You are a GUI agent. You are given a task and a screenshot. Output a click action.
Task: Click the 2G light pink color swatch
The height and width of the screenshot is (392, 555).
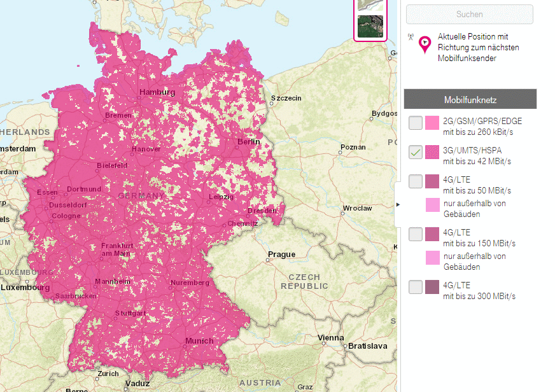pyautogui.click(x=432, y=123)
